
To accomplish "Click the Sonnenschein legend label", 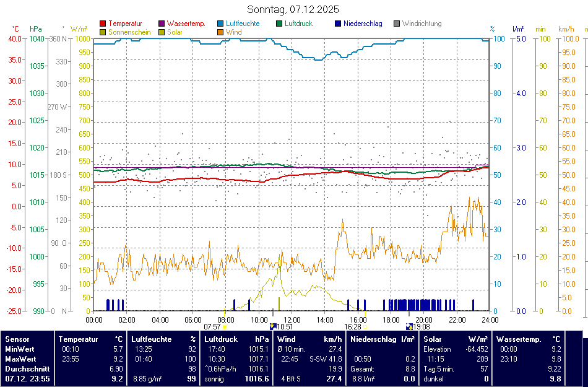I will [x=129, y=32].
